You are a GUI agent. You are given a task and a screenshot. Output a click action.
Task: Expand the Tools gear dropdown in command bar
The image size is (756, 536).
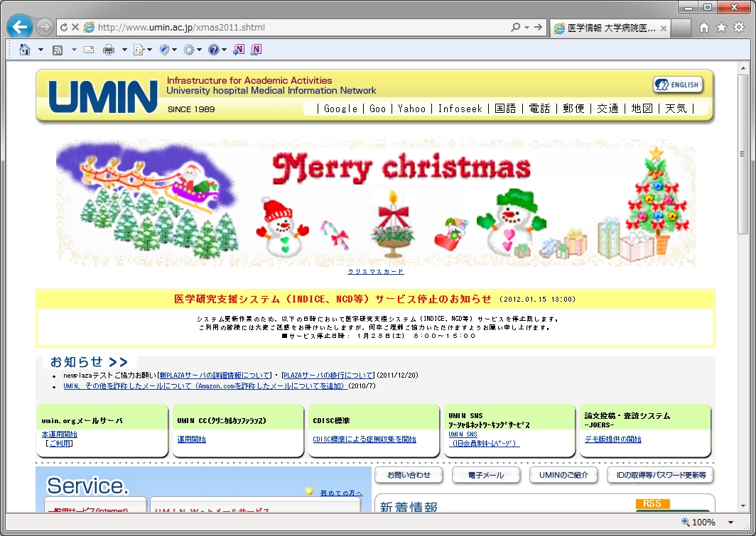coord(200,50)
